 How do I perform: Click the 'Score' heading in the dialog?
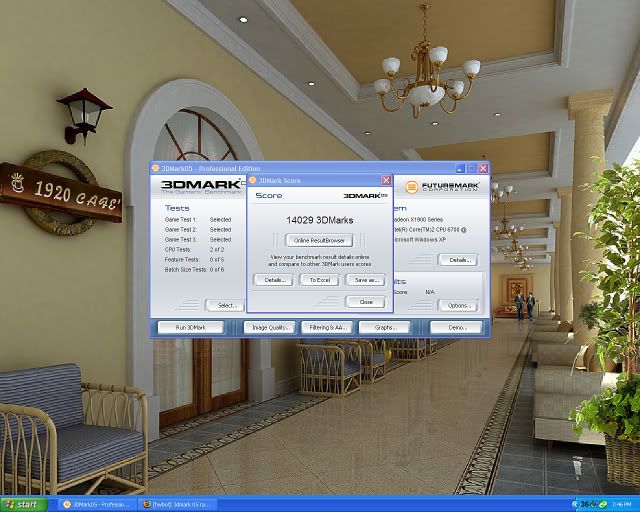269,196
